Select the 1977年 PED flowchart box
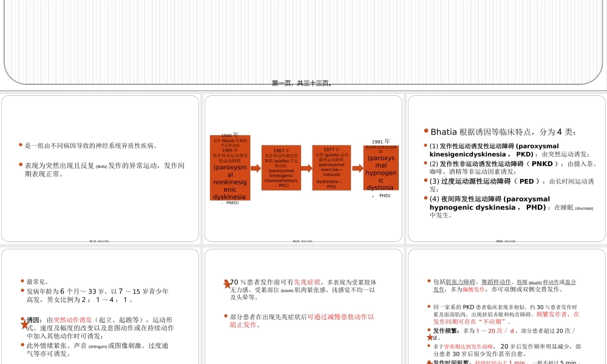607x364 pixels. pyautogui.click(x=331, y=168)
